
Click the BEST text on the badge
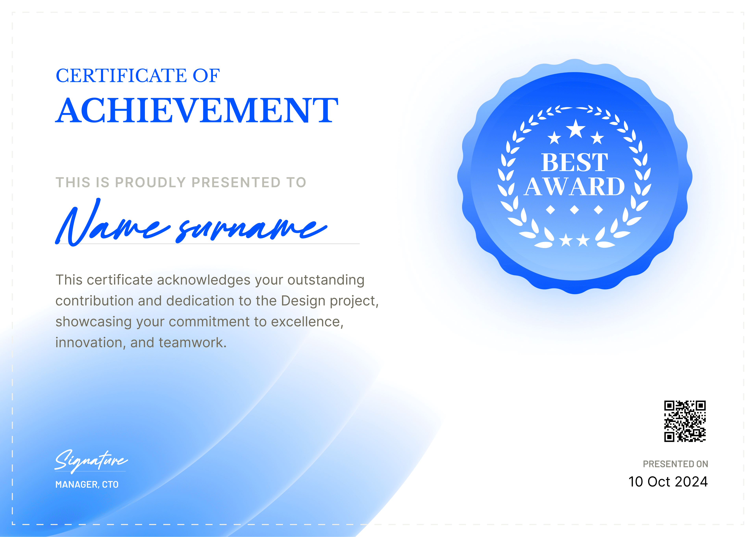click(574, 163)
